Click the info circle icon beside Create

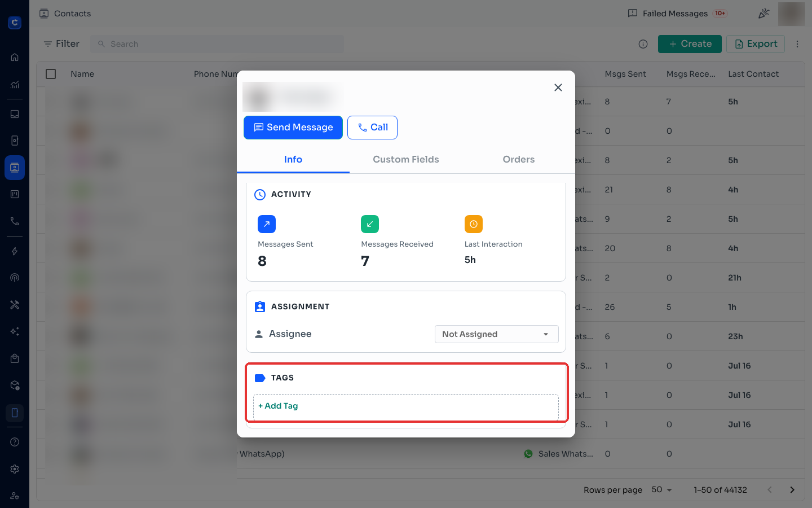pos(643,44)
